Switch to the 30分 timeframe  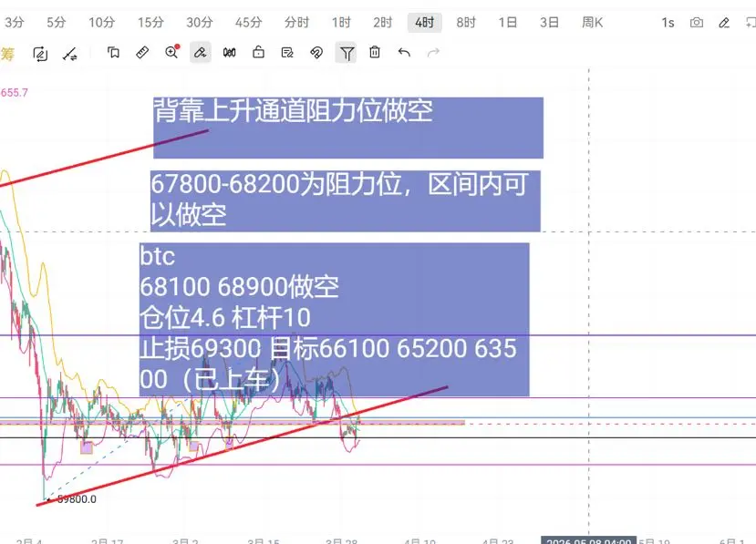tap(200, 22)
